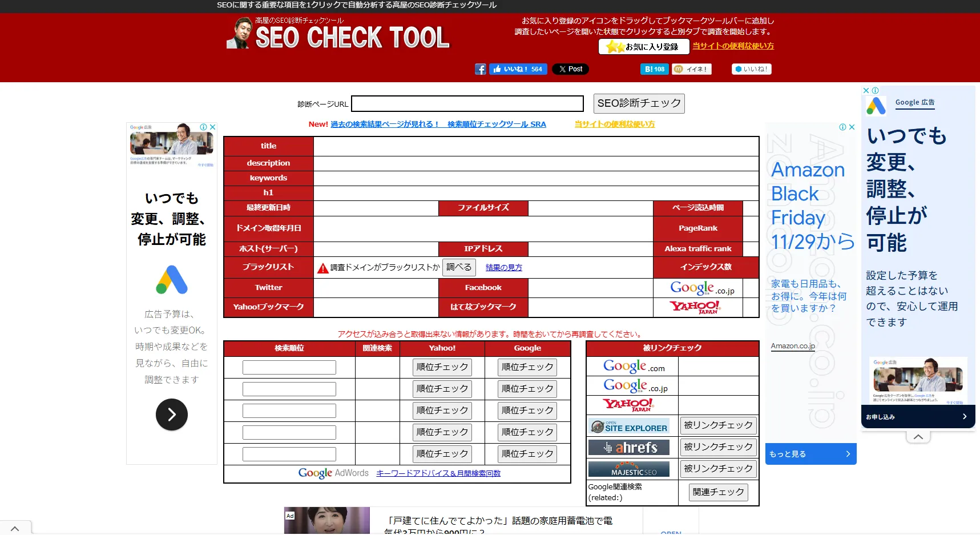Click the left ad's info (i) icon
Screen dimensions: 980x535
[x=203, y=127]
